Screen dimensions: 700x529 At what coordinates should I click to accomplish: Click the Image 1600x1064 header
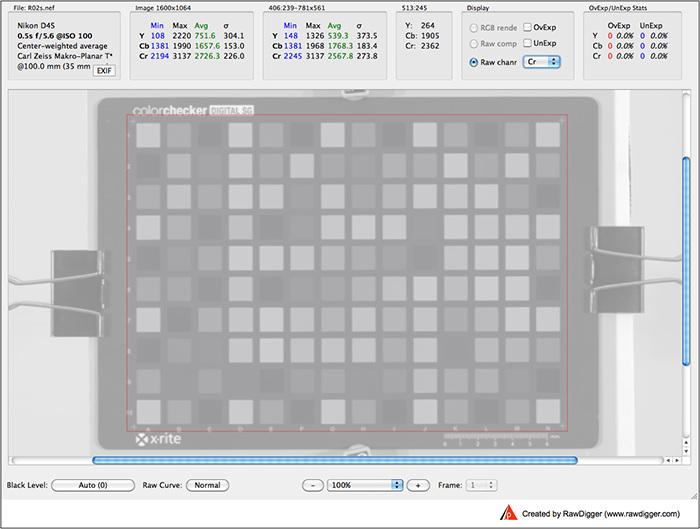click(163, 8)
